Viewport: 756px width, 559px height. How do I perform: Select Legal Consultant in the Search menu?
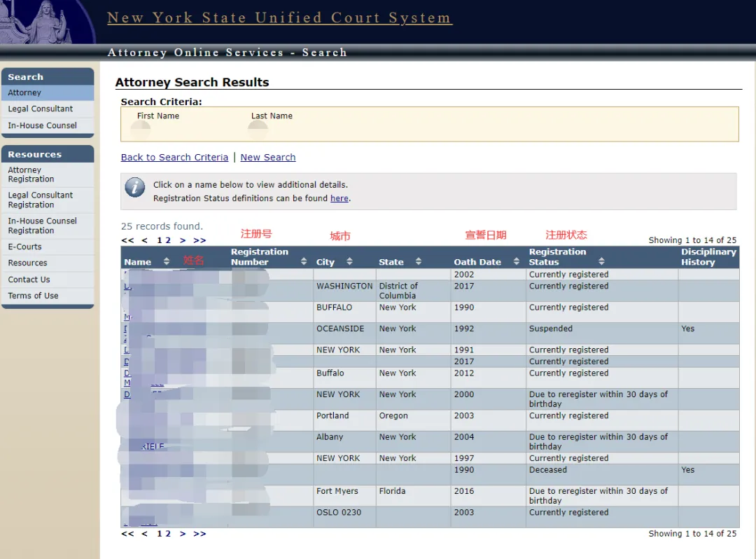(48, 109)
